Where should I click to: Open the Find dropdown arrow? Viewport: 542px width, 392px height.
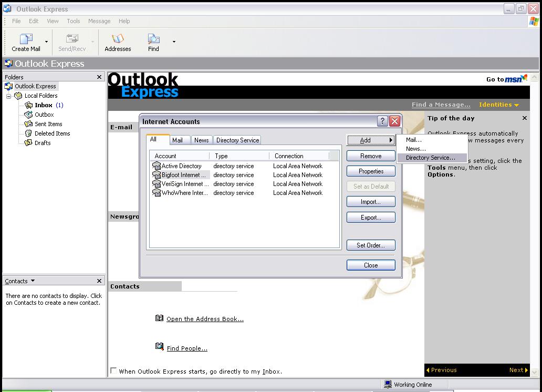tap(174, 42)
